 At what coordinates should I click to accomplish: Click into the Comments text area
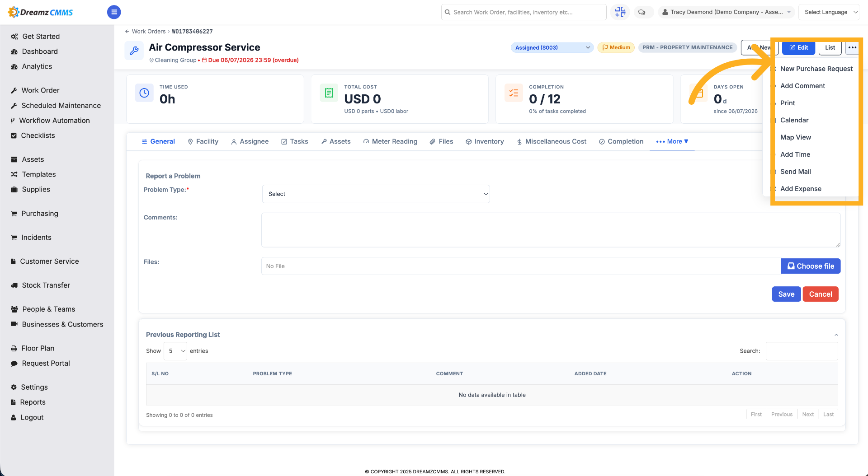point(551,230)
